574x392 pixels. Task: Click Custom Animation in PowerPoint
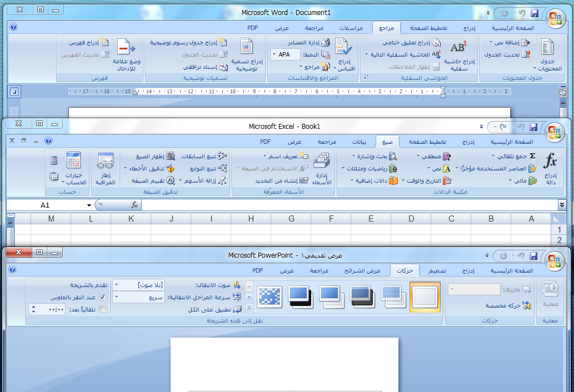(x=508, y=305)
